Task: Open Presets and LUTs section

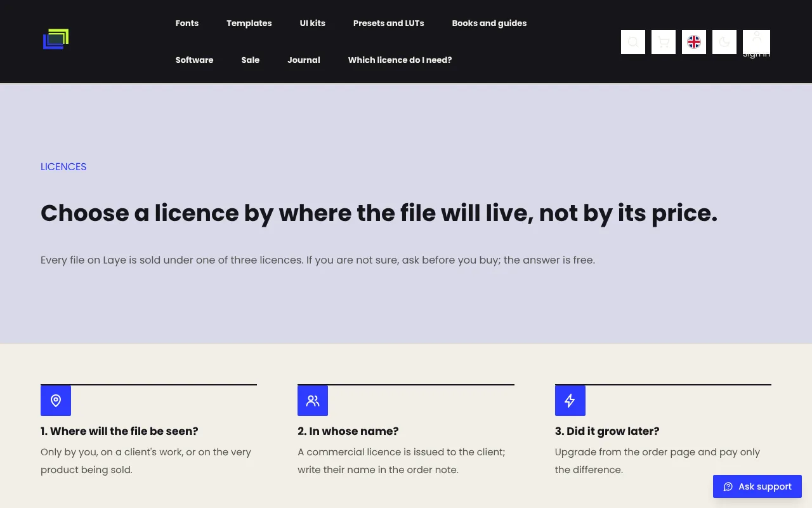Action: (x=389, y=23)
